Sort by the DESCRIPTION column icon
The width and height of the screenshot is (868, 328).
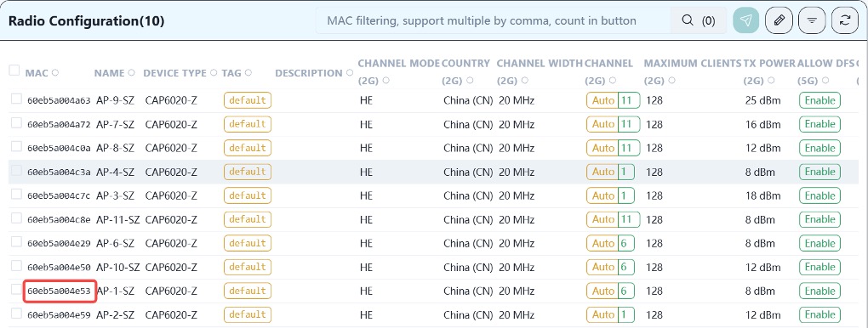point(350,72)
